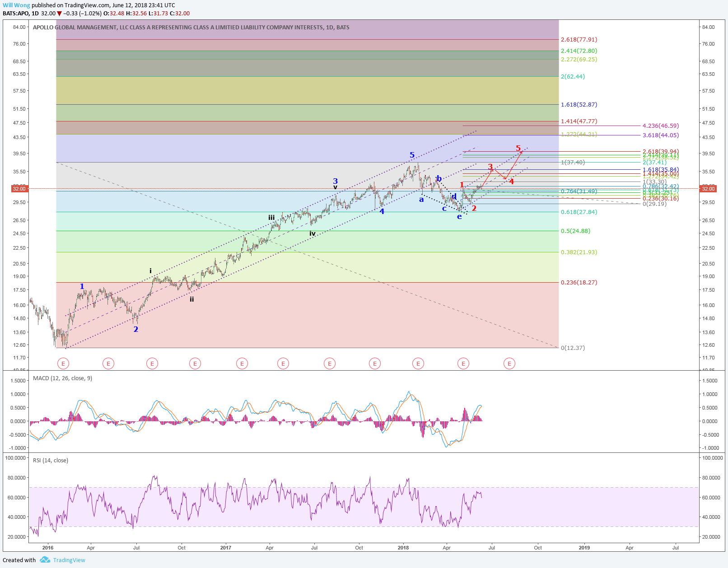This screenshot has width=728, height=568.
Task: Select the 0.382(21.93) retracement label
Action: 579,252
